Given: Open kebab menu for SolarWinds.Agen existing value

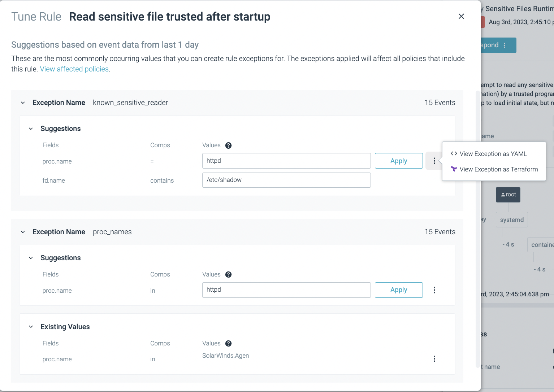Looking at the screenshot, I should click(x=434, y=359).
